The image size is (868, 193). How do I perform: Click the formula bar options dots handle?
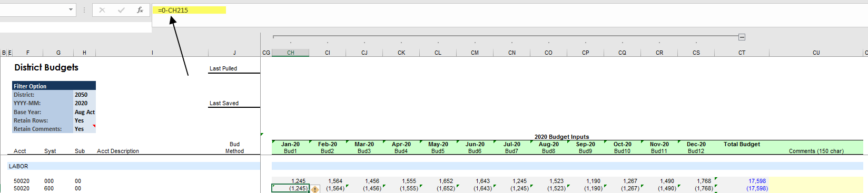point(84,10)
